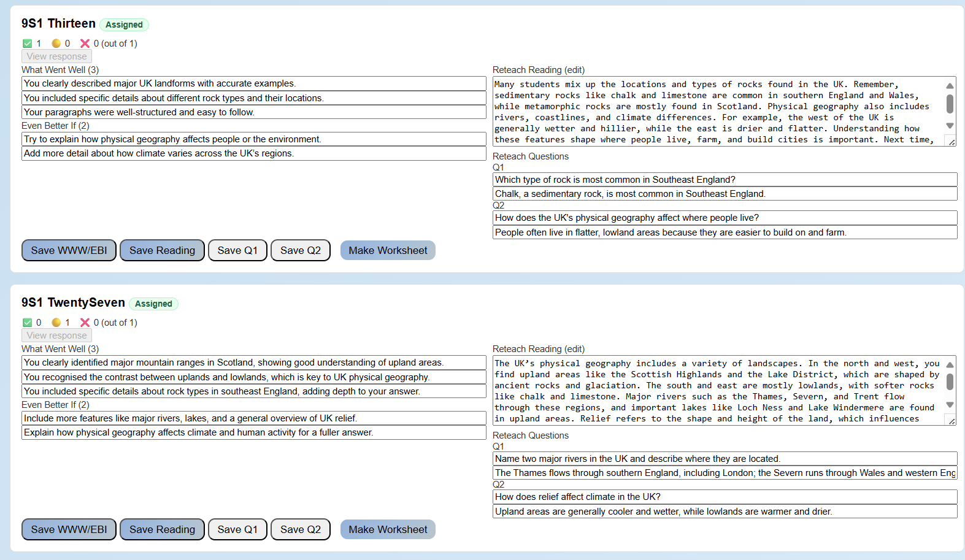Image resolution: width=965 pixels, height=560 pixels.
Task: Save Q2 for 9S1 TwentySeven
Action: pos(301,529)
